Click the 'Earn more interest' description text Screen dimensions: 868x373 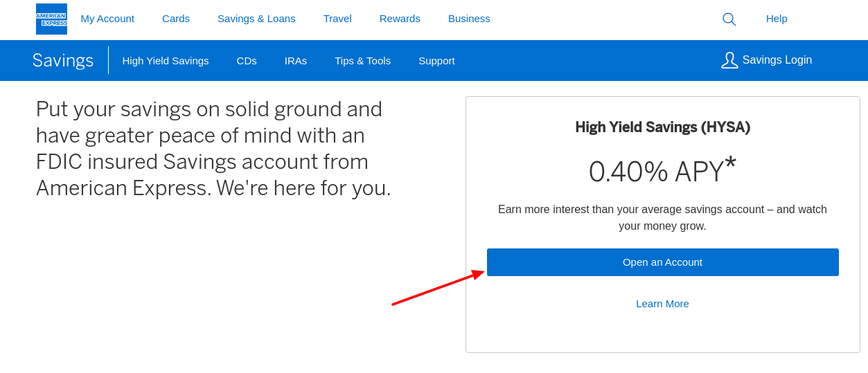coord(663,217)
